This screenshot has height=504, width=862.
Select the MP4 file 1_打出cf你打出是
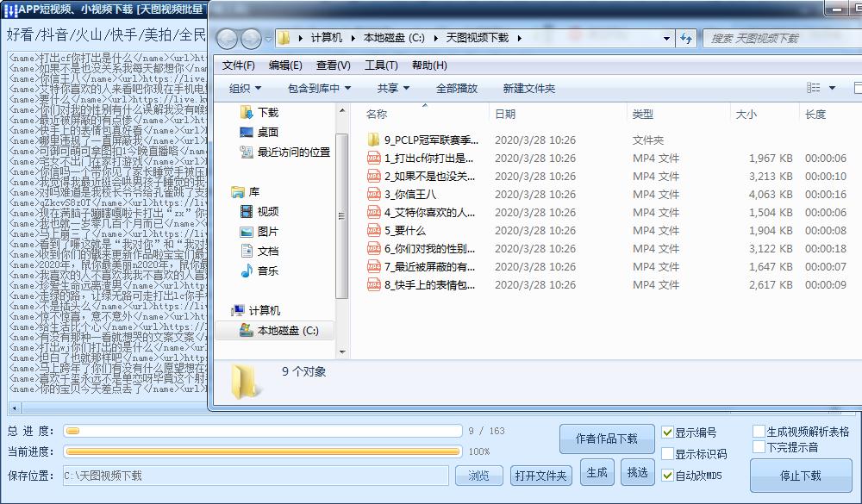(420, 158)
